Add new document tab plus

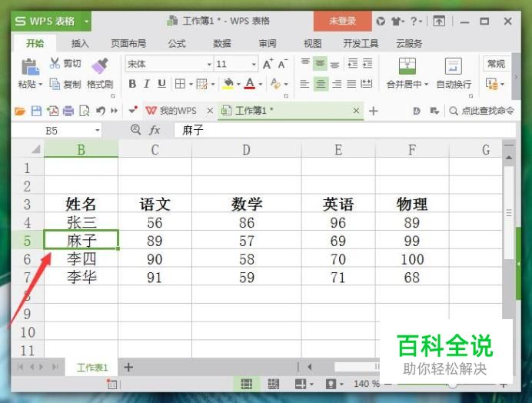pos(373,111)
